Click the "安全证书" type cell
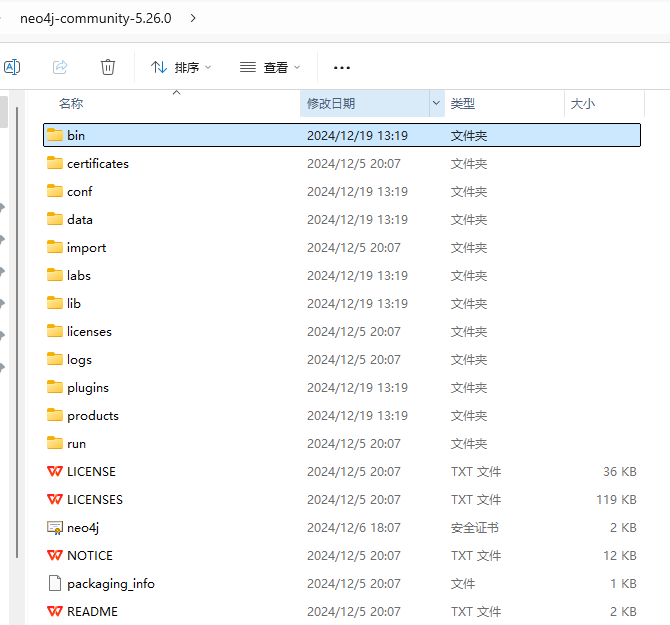The width and height of the screenshot is (670, 625). [x=475, y=528]
